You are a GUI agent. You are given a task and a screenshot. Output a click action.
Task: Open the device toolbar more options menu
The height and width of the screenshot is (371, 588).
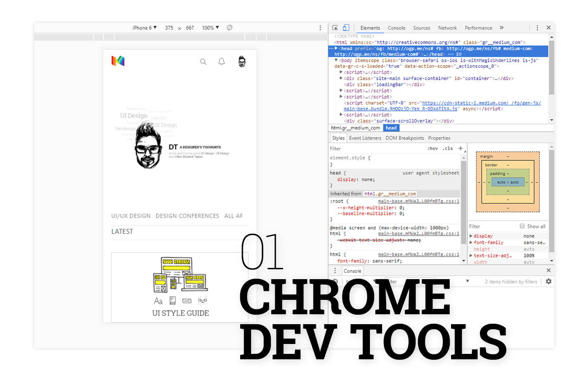(320, 28)
